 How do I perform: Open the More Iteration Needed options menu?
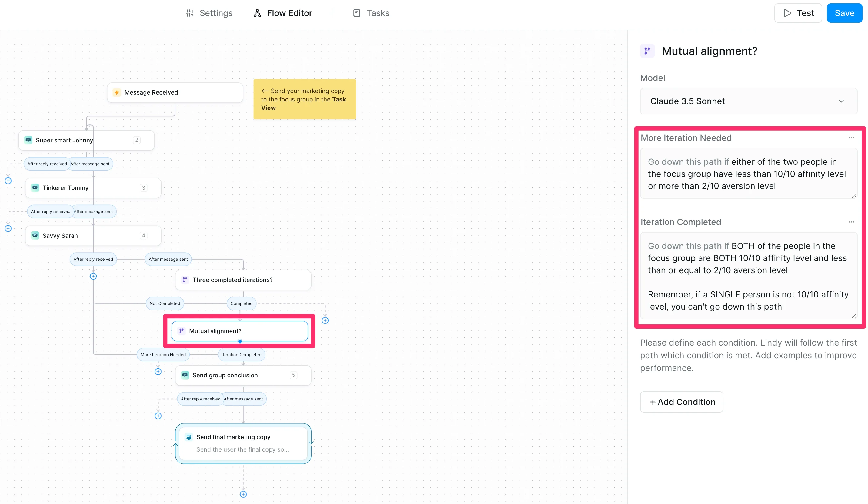click(851, 138)
